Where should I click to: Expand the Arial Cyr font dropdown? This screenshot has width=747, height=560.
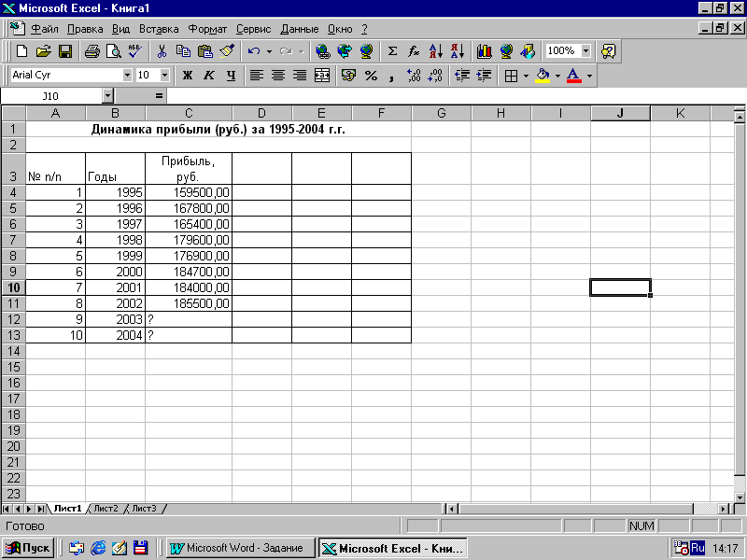pyautogui.click(x=127, y=76)
